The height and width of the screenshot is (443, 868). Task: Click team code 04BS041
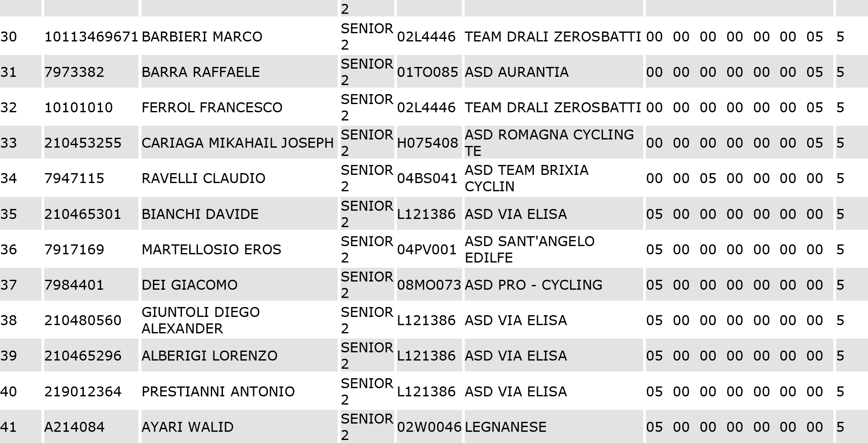point(427,178)
